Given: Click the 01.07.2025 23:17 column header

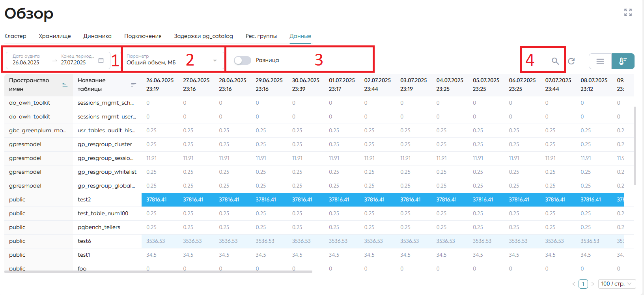Looking at the screenshot, I should tap(342, 85).
